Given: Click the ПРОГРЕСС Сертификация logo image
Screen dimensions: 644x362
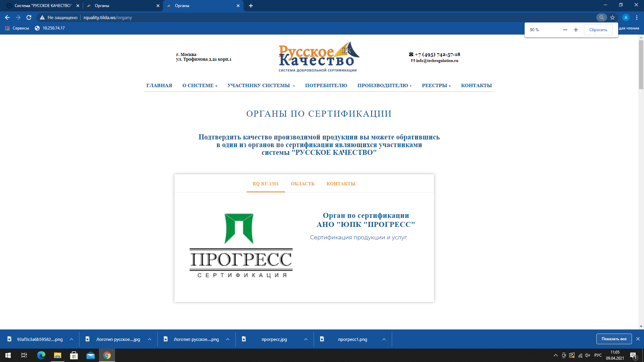Looking at the screenshot, I should [x=241, y=246].
